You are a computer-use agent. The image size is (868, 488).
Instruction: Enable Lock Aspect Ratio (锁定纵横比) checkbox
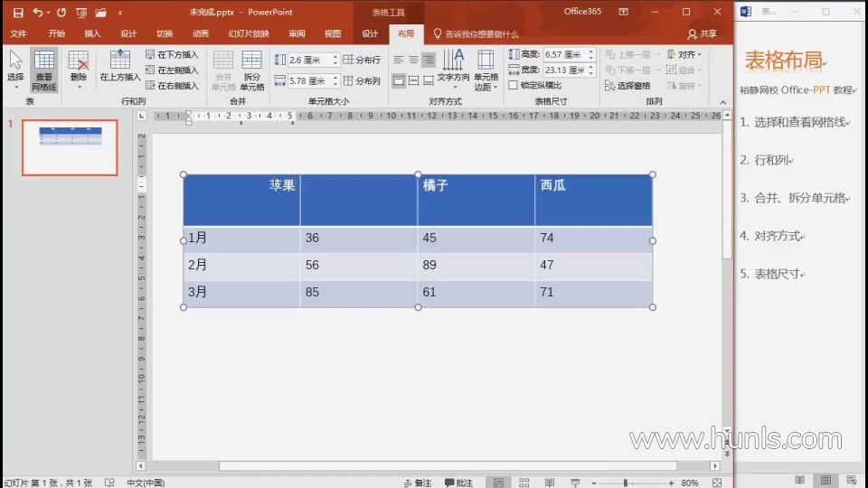(x=514, y=85)
